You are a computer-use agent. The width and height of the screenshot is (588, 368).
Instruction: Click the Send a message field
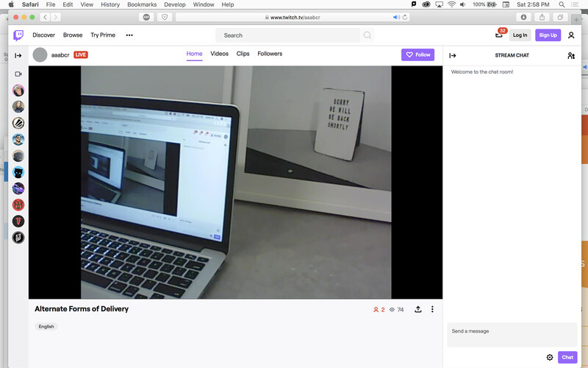[512, 334]
